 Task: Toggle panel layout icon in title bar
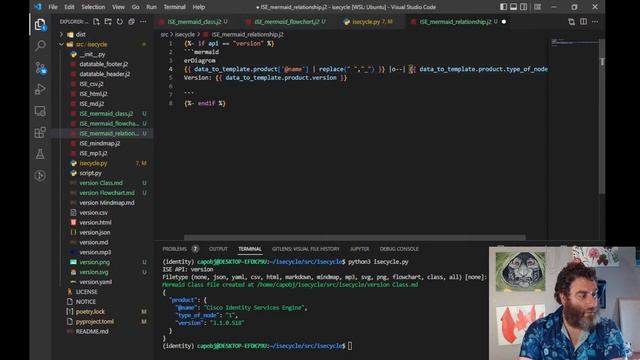pyautogui.click(x=513, y=7)
